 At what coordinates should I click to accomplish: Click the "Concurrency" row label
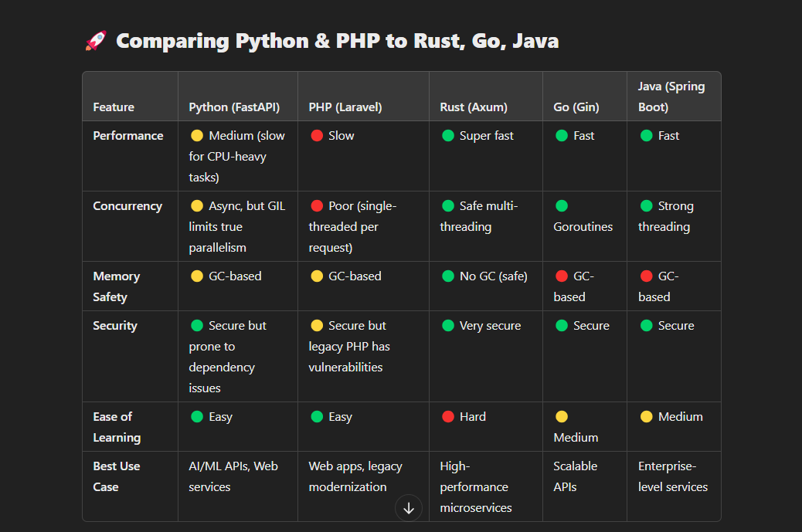[x=127, y=206]
